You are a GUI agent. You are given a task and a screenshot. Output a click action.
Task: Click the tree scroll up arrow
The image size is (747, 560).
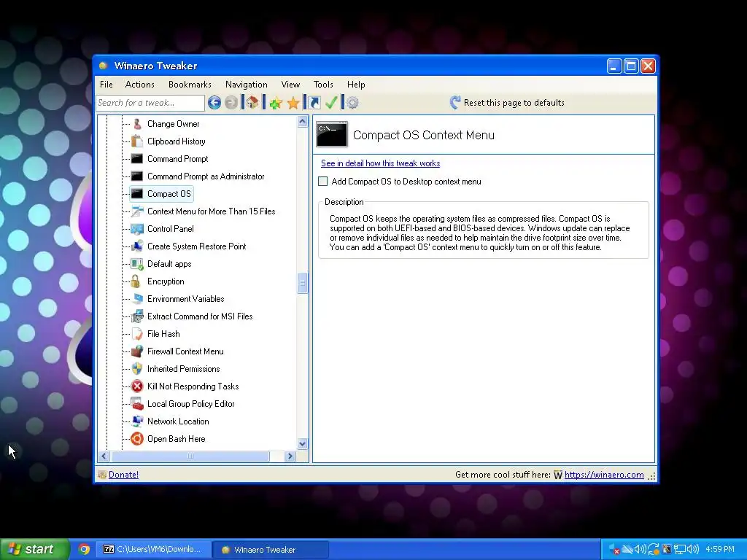pyautogui.click(x=303, y=122)
